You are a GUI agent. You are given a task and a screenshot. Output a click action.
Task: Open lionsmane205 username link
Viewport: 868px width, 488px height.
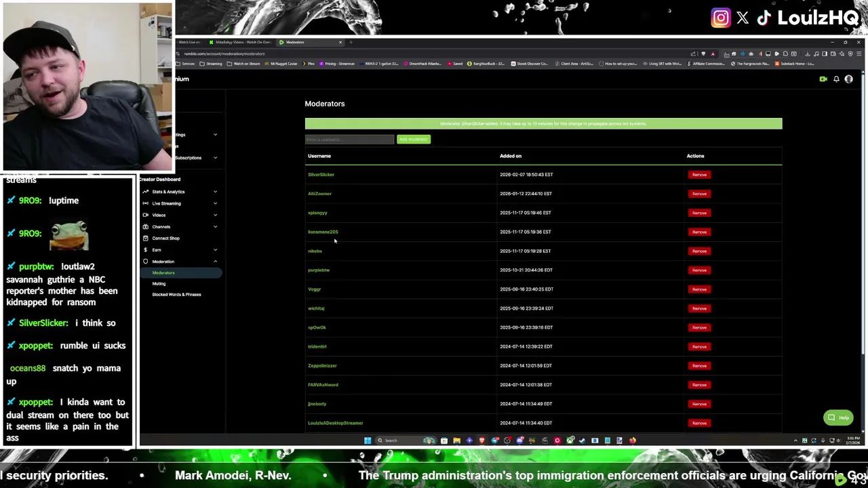click(323, 232)
